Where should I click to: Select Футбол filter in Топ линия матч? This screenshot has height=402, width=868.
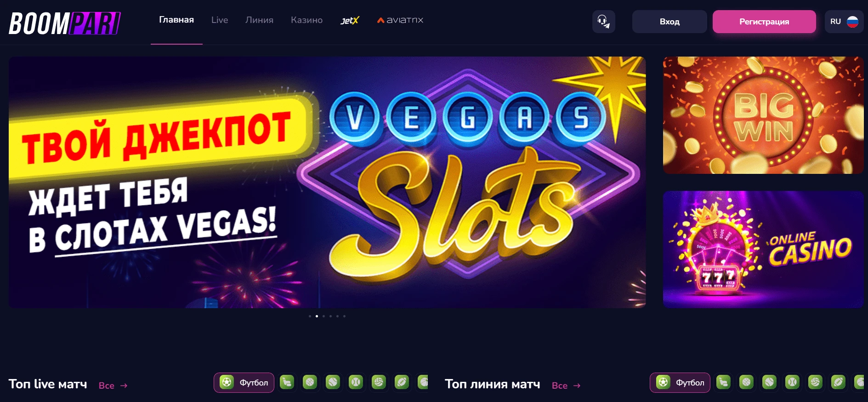click(680, 383)
